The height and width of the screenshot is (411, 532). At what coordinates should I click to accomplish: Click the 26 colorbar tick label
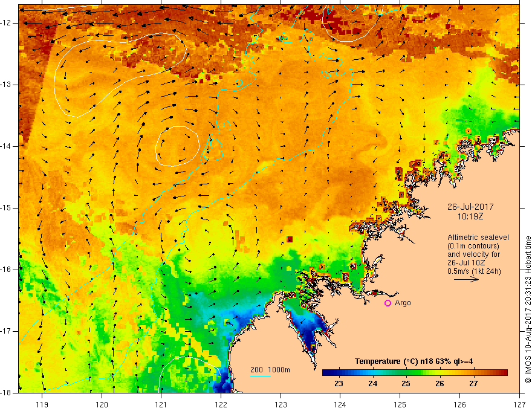pyautogui.click(x=440, y=384)
